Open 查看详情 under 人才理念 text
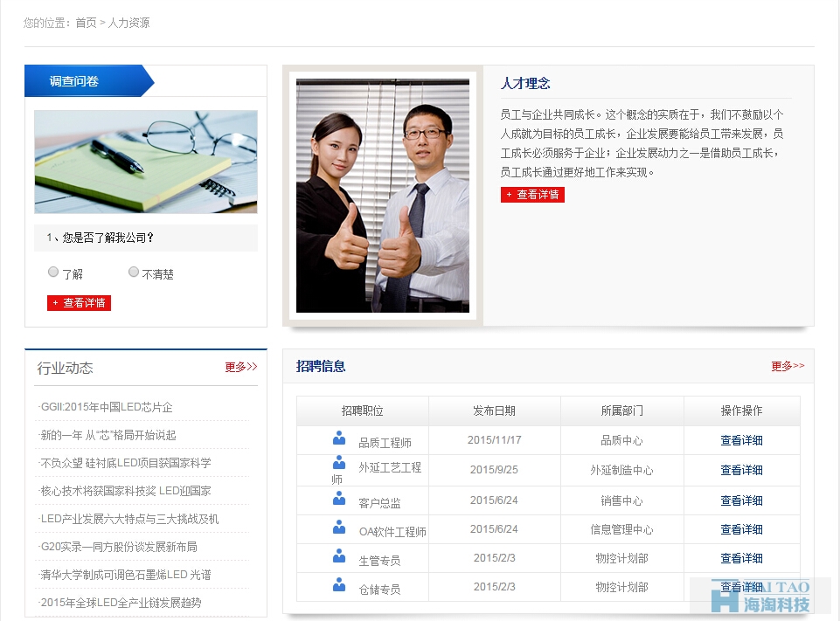 (x=532, y=195)
